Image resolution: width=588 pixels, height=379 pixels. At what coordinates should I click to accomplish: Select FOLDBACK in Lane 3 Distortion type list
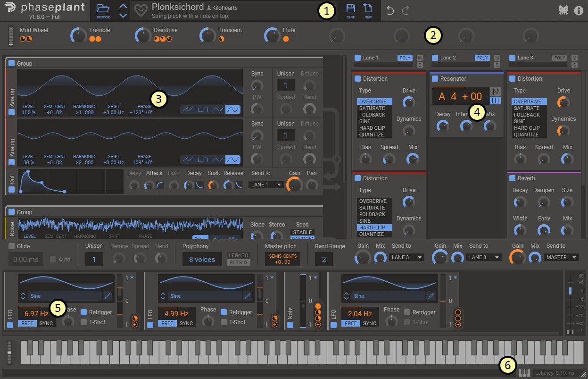pos(529,115)
